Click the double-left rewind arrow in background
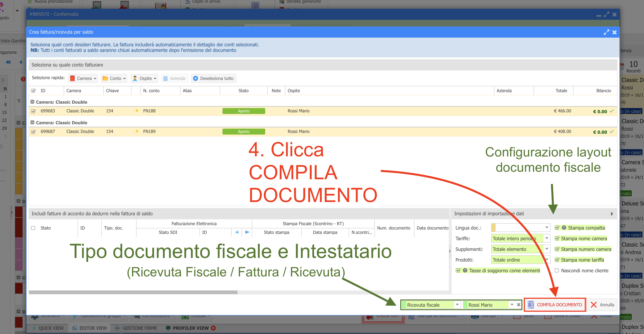644x334 pixels. 8,62
